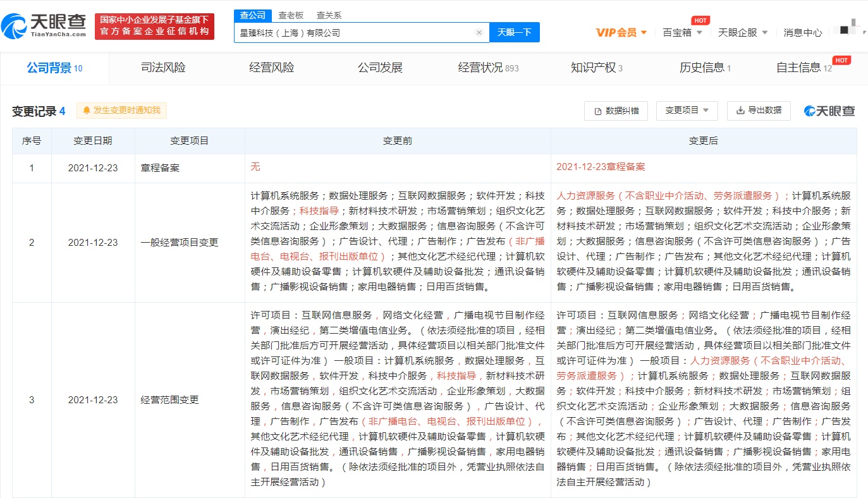Click the 天眼查 watermark logo beside 导出数据
Image resolution: width=868 pixels, height=498 pixels.
click(829, 111)
